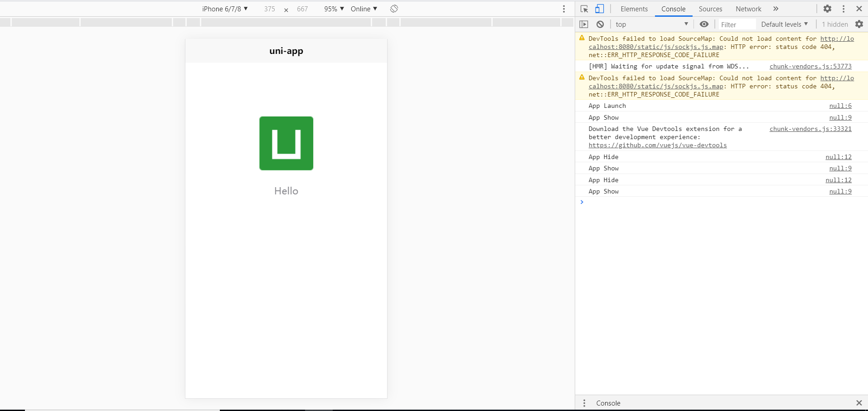Show more DevTools tabs chevron
The image size is (868, 411).
(776, 9)
